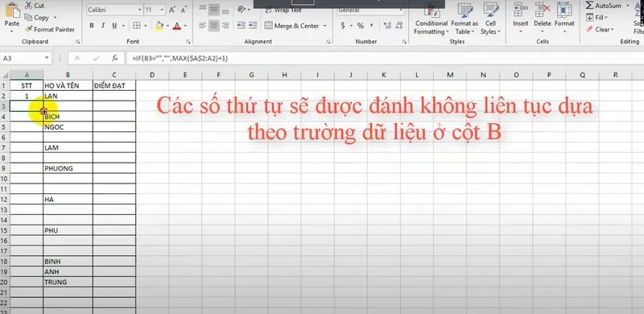The image size is (644, 314).
Task: Select the HỌ VÀ TÊN header cell
Action: [x=68, y=85]
